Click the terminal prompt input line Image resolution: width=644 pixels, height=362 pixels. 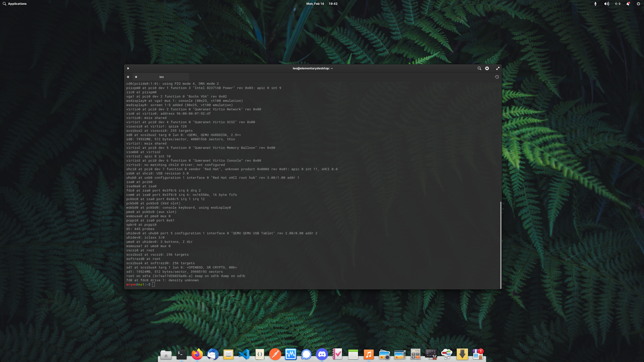[226, 285]
